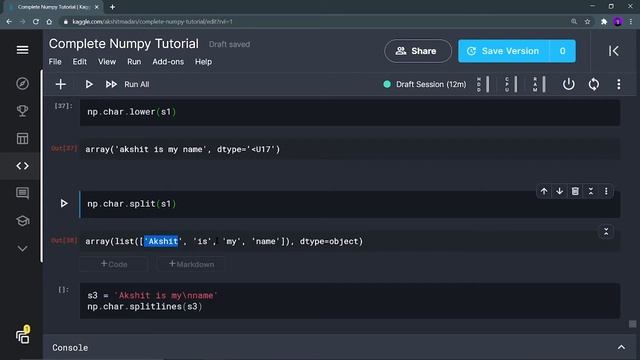The width and height of the screenshot is (640, 360).
Task: Power off the session
Action: pos(569,84)
